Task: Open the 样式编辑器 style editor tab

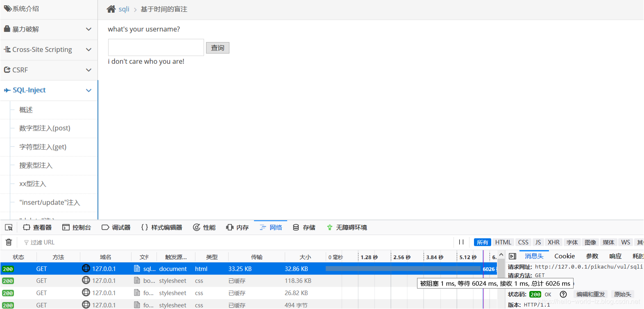Action: point(161,228)
